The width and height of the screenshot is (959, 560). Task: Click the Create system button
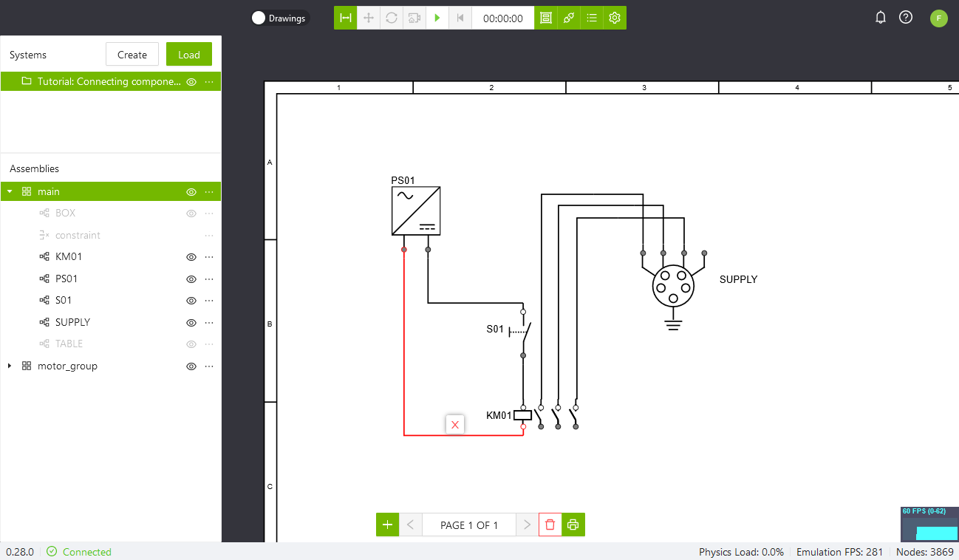click(x=132, y=55)
